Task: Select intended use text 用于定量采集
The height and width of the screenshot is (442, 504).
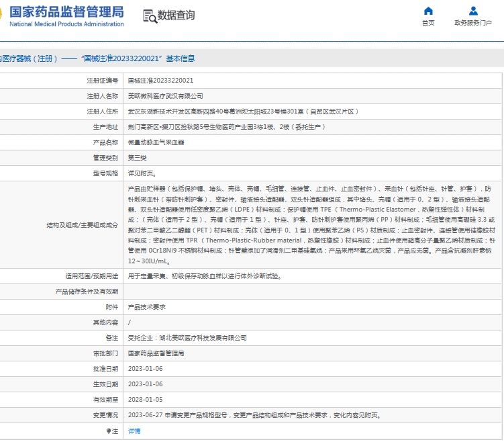Action: pos(205,276)
